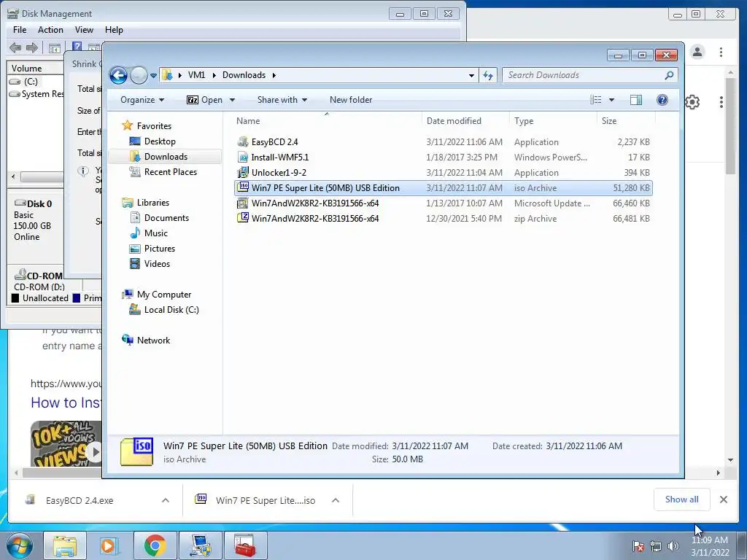
Task: Open My Computer in navigation pane
Action: [164, 295]
